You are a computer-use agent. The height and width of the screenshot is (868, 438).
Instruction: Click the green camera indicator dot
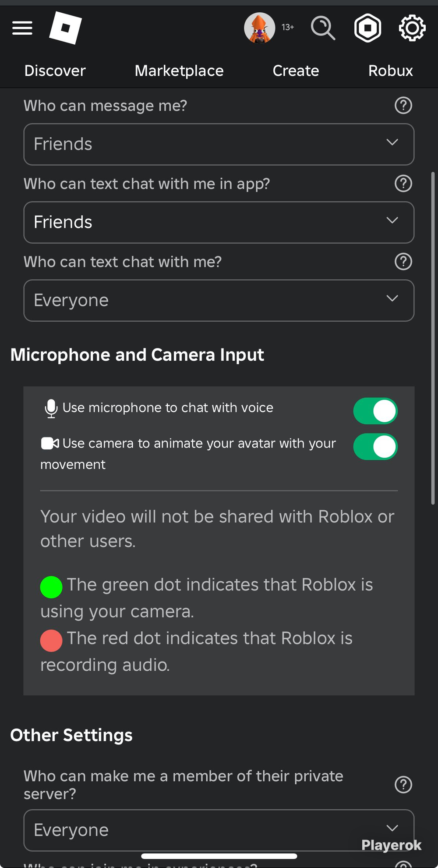[51, 587]
